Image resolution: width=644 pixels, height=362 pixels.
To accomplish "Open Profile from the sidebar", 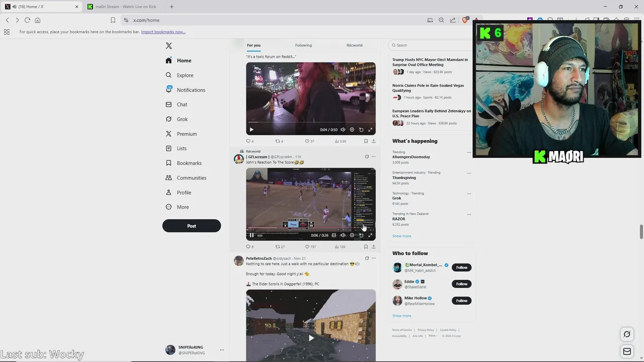I will click(178, 193).
